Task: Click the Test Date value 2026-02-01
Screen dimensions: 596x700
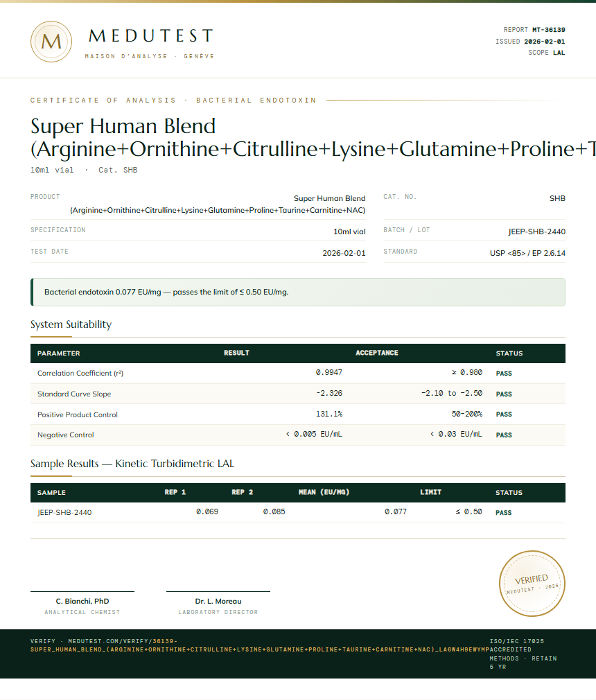Action: (344, 253)
